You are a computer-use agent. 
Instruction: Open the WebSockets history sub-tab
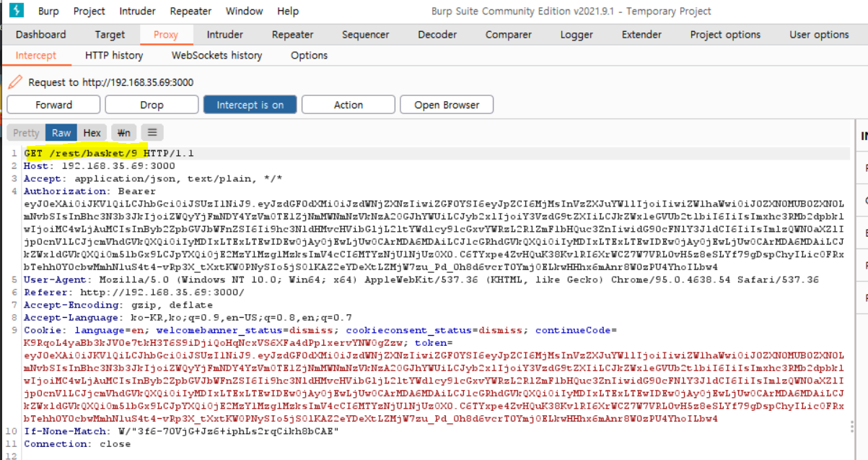(x=216, y=56)
